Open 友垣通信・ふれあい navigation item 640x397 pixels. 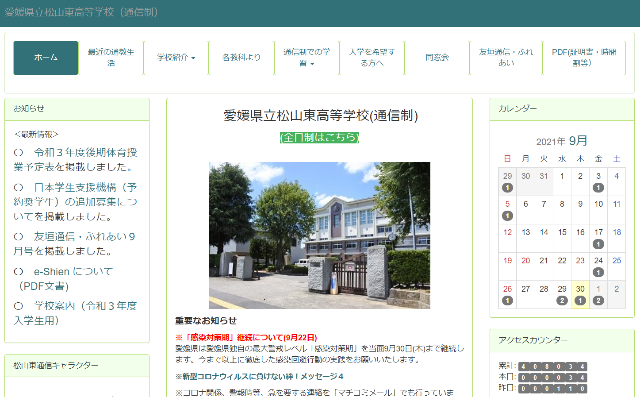tap(506, 58)
